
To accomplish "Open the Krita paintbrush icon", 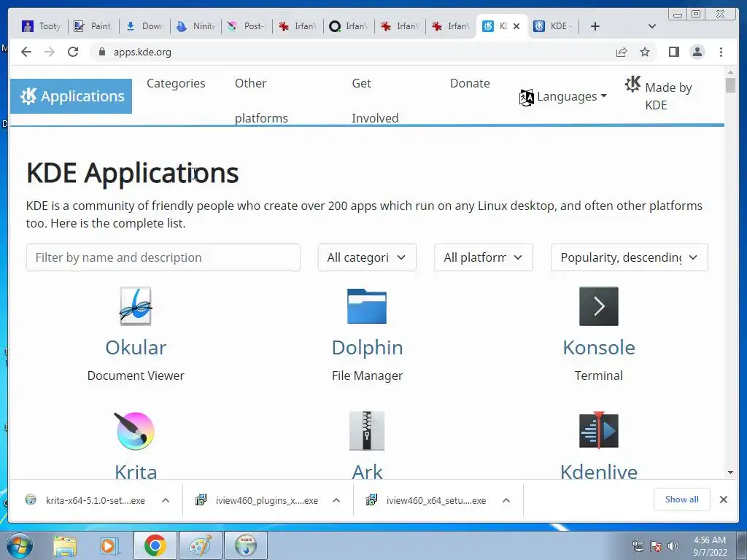I will [x=135, y=431].
